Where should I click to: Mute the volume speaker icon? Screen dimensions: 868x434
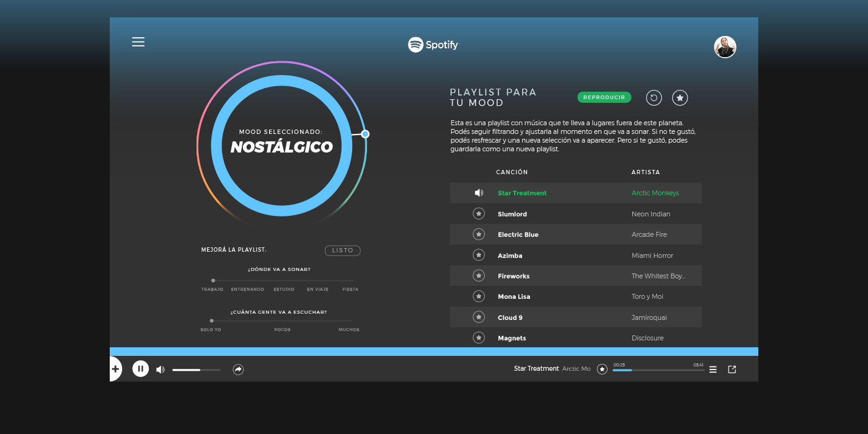pyautogui.click(x=160, y=370)
